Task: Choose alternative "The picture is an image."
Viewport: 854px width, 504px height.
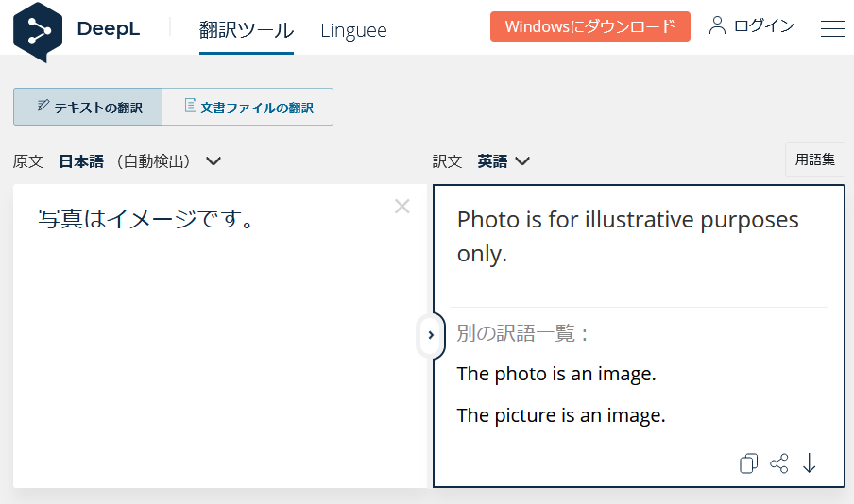Action: (561, 415)
